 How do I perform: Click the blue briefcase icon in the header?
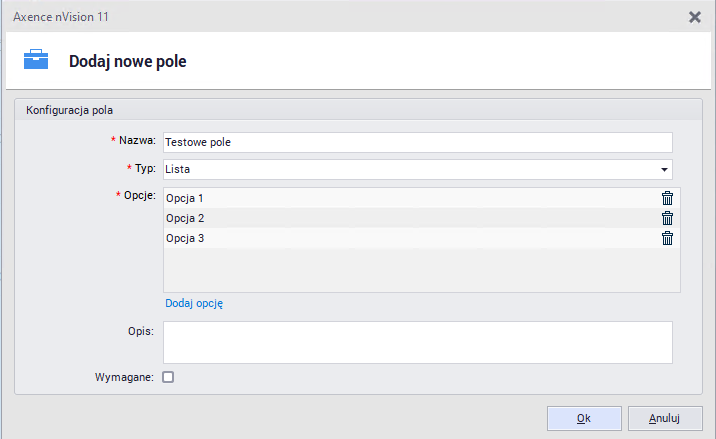[36, 60]
